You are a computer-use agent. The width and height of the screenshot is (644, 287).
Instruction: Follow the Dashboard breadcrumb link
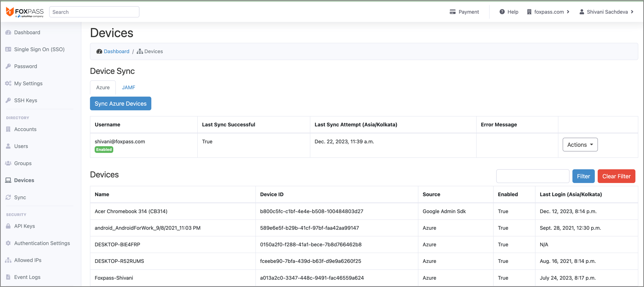click(x=116, y=52)
